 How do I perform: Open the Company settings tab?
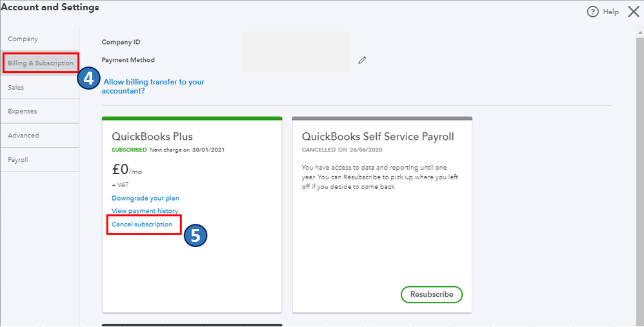(x=23, y=39)
